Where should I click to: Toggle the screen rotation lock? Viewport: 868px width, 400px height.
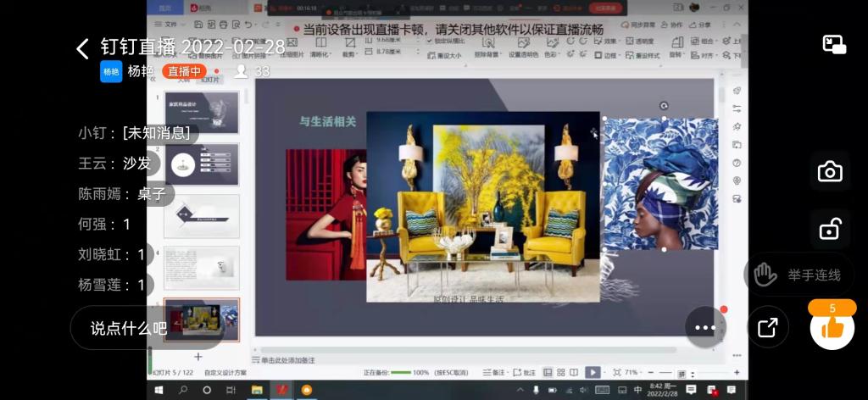[x=829, y=228]
